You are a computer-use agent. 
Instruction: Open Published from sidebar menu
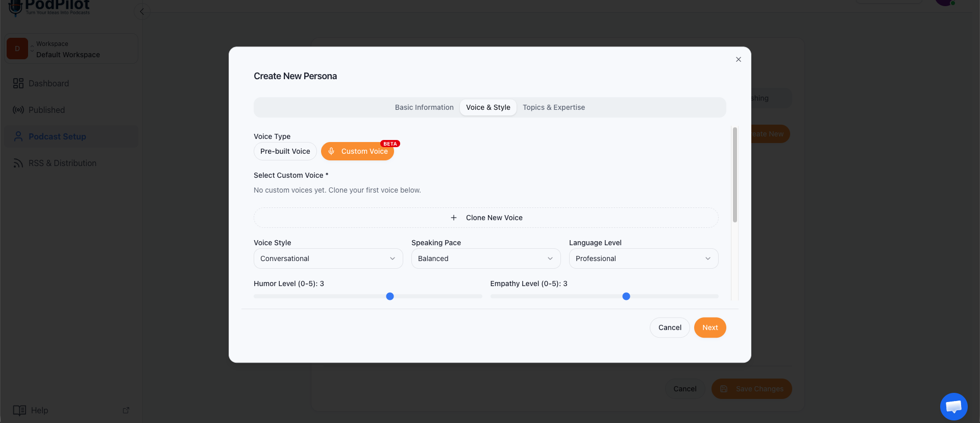click(x=71, y=110)
